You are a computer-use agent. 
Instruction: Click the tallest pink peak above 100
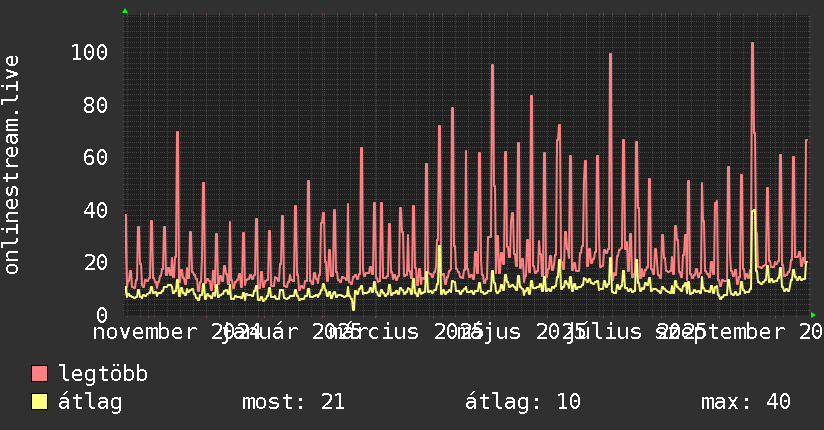(x=753, y=44)
